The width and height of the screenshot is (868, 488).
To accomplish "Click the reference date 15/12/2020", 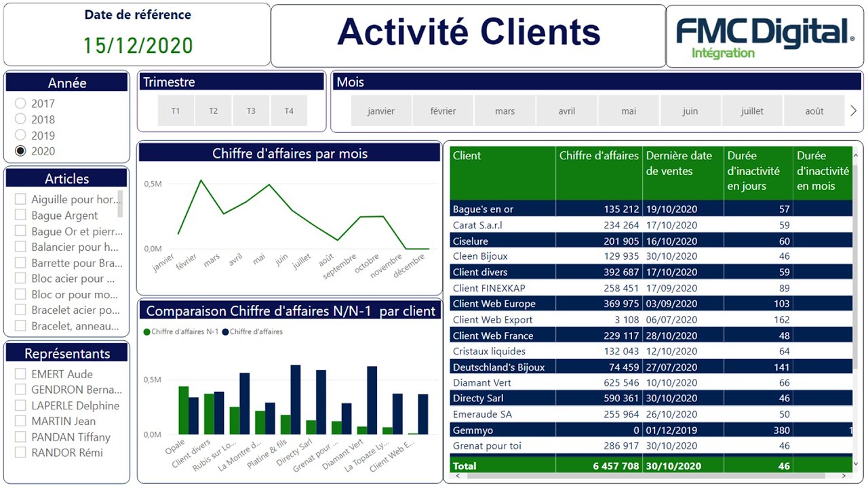I will coord(138,45).
